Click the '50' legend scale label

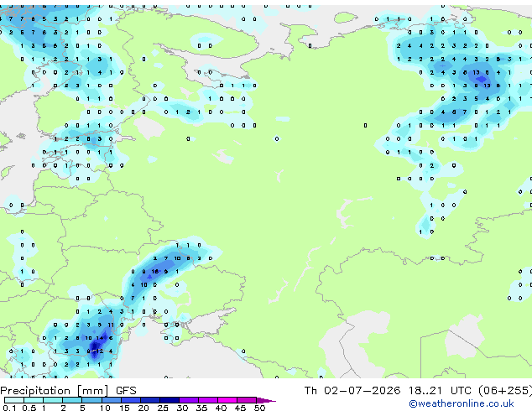click(x=259, y=408)
